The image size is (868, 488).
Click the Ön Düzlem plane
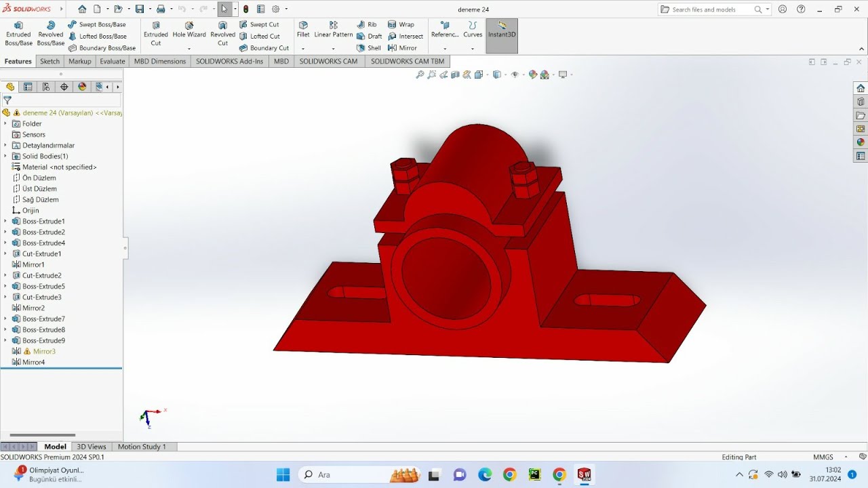(35, 178)
